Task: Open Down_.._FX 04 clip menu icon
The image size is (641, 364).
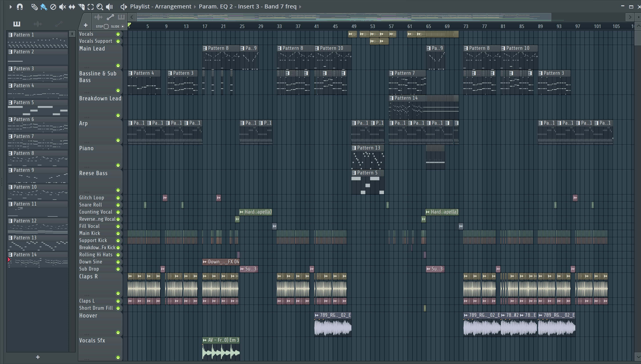Action: pos(205,262)
